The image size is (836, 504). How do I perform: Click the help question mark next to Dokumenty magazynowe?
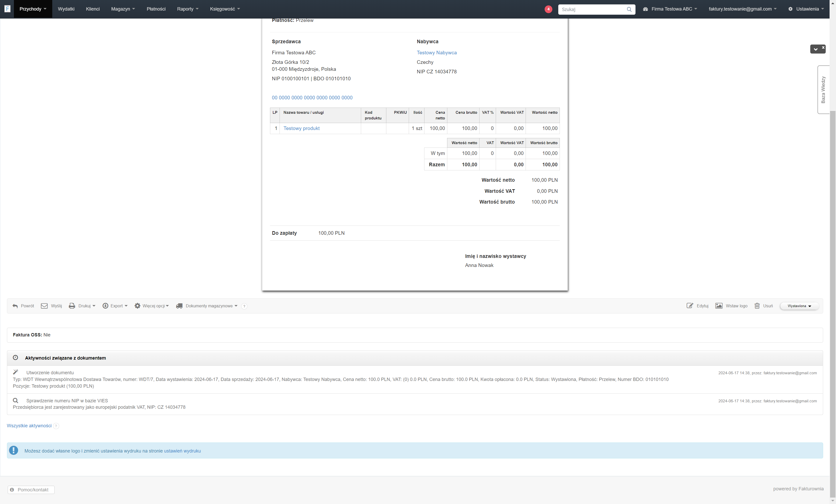(x=244, y=306)
